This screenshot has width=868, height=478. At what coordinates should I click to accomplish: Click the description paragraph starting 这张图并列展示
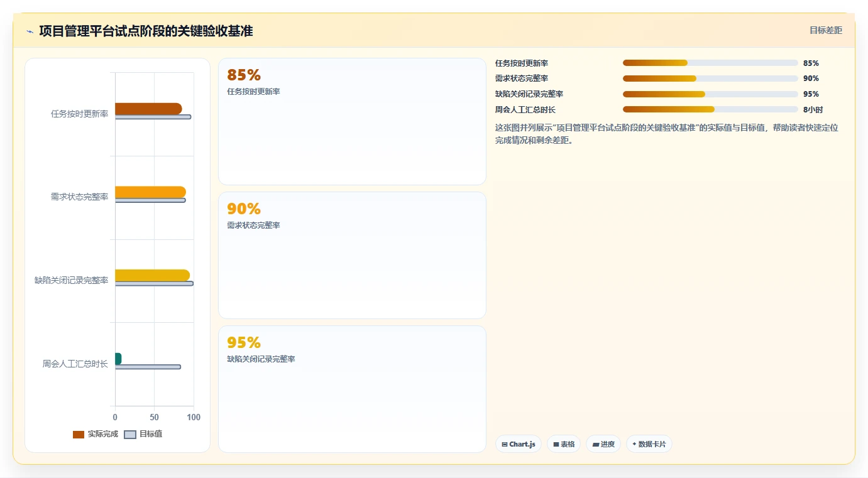(667, 134)
